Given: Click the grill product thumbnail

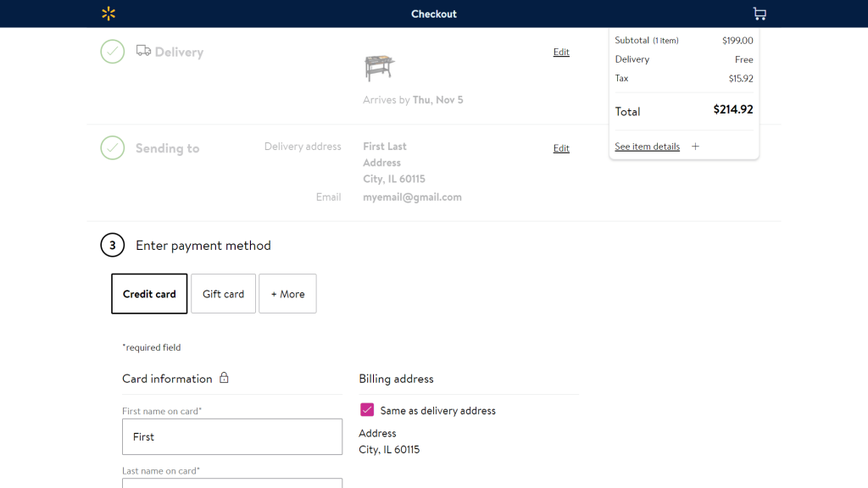Looking at the screenshot, I should [379, 67].
